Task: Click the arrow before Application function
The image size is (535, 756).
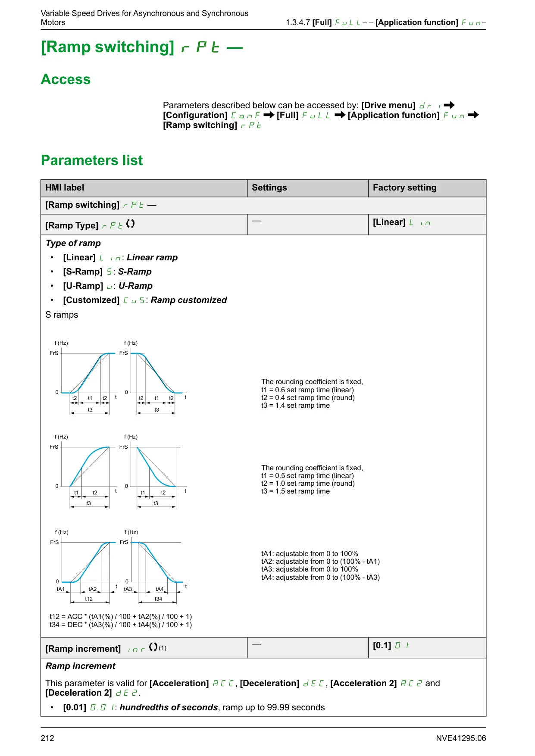Action: [340, 115]
